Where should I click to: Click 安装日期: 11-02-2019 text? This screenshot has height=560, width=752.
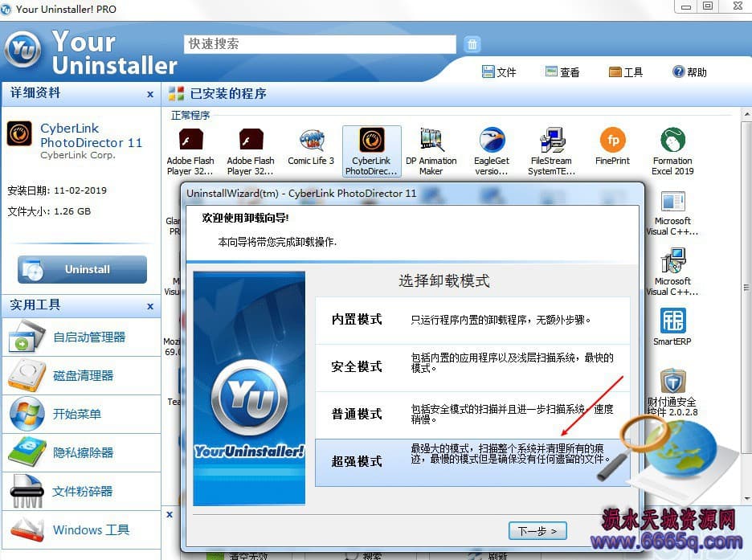(57, 190)
